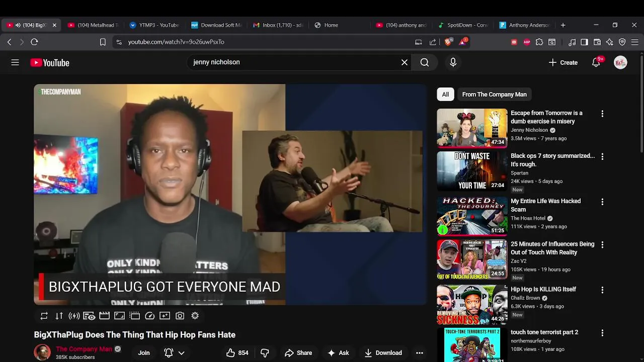Toggle cinema mode clapperboard icon
Image resolution: width=644 pixels, height=362 pixels.
coord(104,316)
